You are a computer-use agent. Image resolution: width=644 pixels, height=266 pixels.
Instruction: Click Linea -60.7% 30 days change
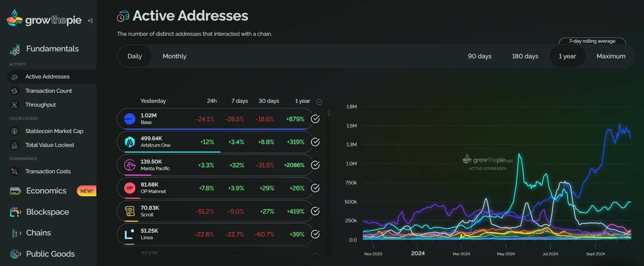point(264,234)
